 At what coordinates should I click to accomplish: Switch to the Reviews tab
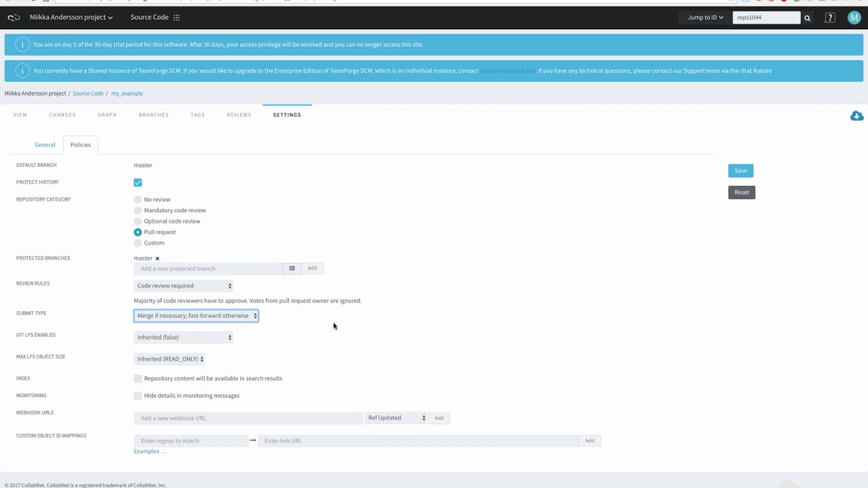click(x=239, y=115)
